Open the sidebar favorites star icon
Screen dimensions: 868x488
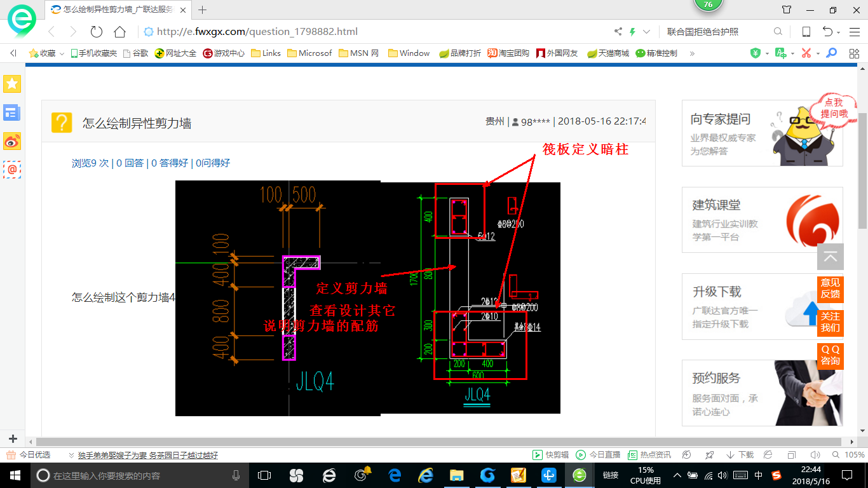coord(12,83)
